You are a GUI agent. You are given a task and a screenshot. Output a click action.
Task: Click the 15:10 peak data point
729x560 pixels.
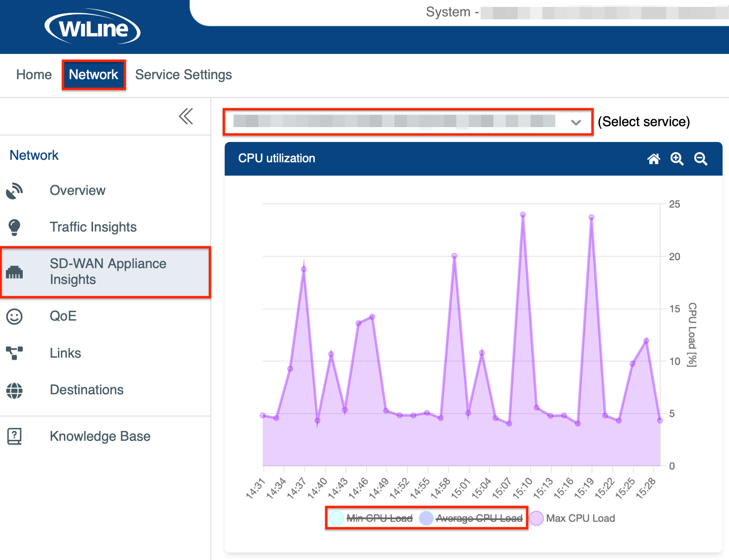pyautogui.click(x=523, y=215)
